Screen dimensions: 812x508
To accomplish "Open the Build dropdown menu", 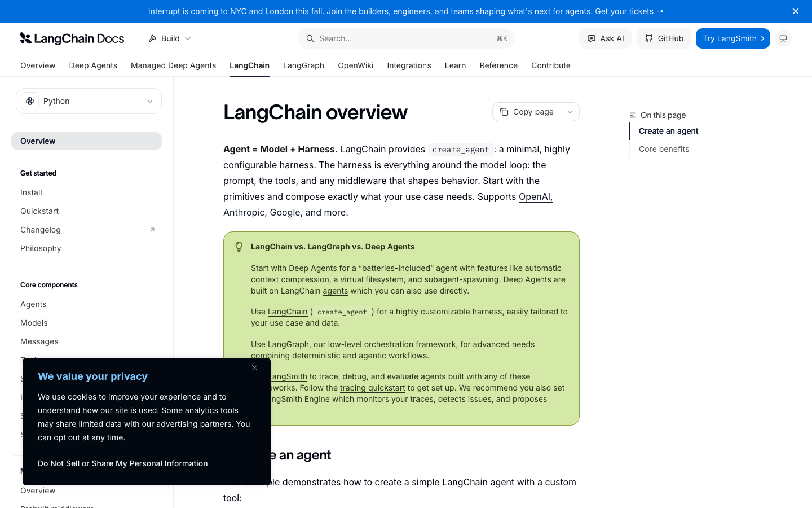I will pyautogui.click(x=170, y=38).
